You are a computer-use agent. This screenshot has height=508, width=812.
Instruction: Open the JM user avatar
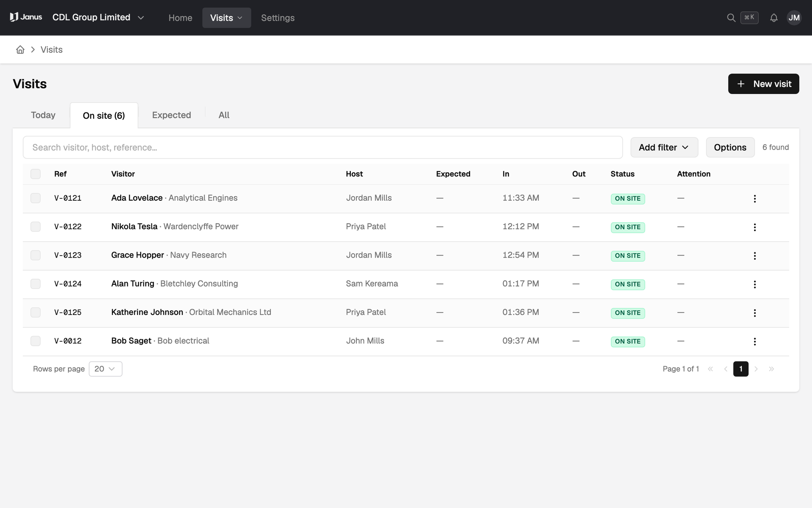coord(794,17)
